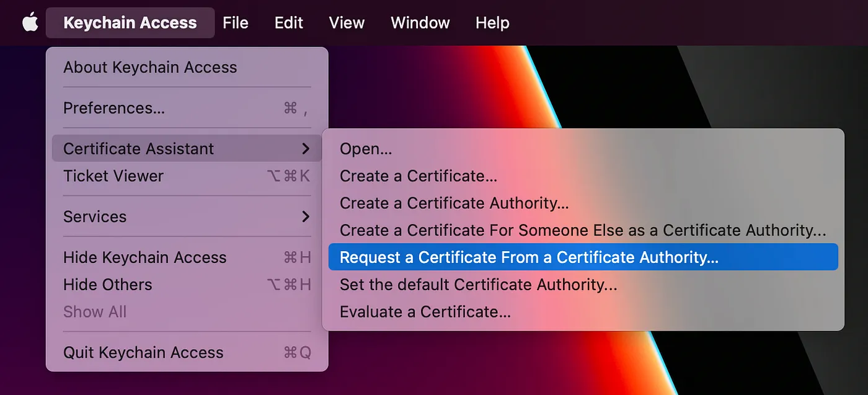This screenshot has height=395, width=868.
Task: Open the Apple menu
Action: pos(30,22)
